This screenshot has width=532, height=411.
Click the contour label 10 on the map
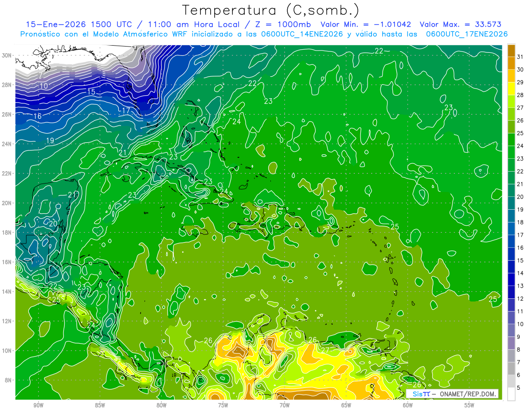[x=44, y=86]
